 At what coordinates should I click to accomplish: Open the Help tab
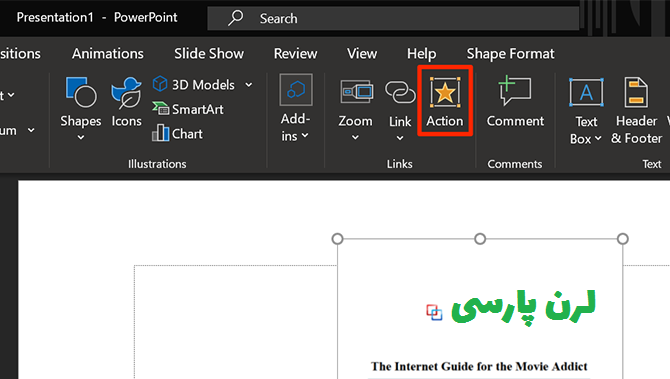click(x=421, y=54)
